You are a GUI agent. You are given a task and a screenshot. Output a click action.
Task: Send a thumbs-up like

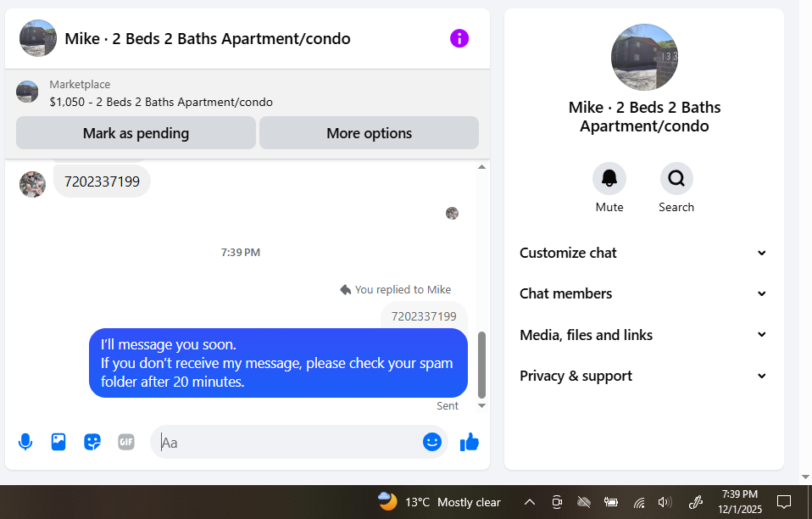pyautogui.click(x=470, y=442)
